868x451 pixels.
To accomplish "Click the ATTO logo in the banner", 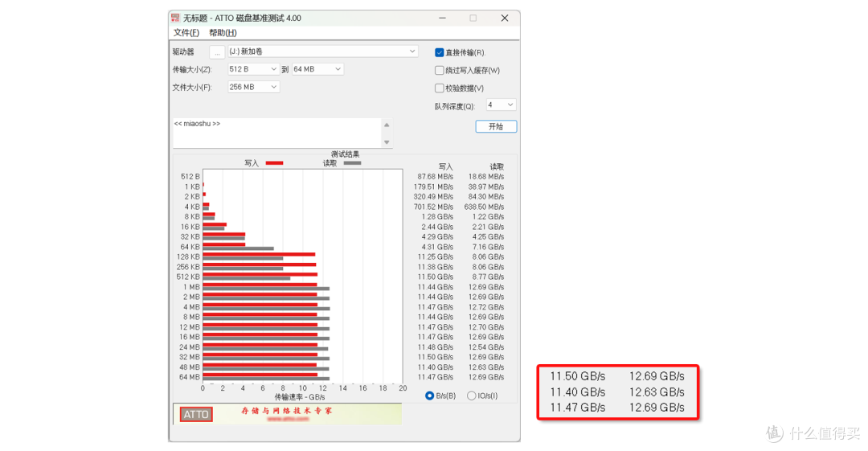I will [196, 415].
